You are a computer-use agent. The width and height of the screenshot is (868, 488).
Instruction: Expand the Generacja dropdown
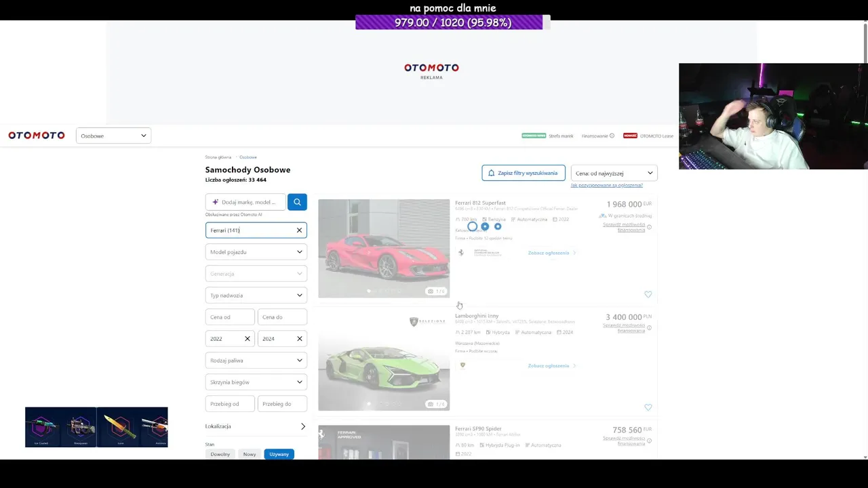pos(256,274)
